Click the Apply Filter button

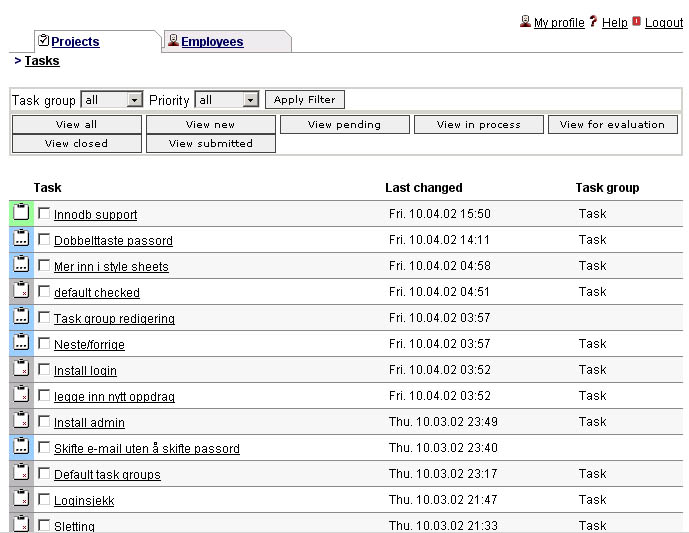coord(305,99)
